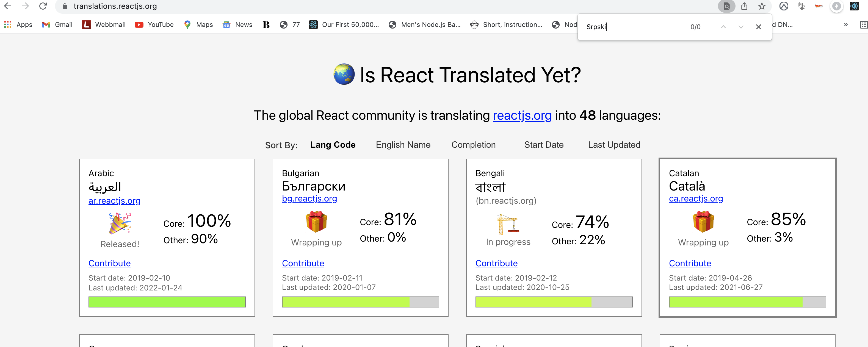Sort languages by Completion
Image resolution: width=868 pixels, height=347 pixels.
pos(473,145)
